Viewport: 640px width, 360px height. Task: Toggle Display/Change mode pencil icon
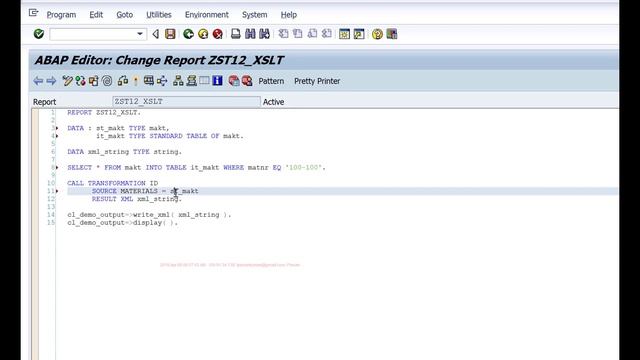coord(67,81)
